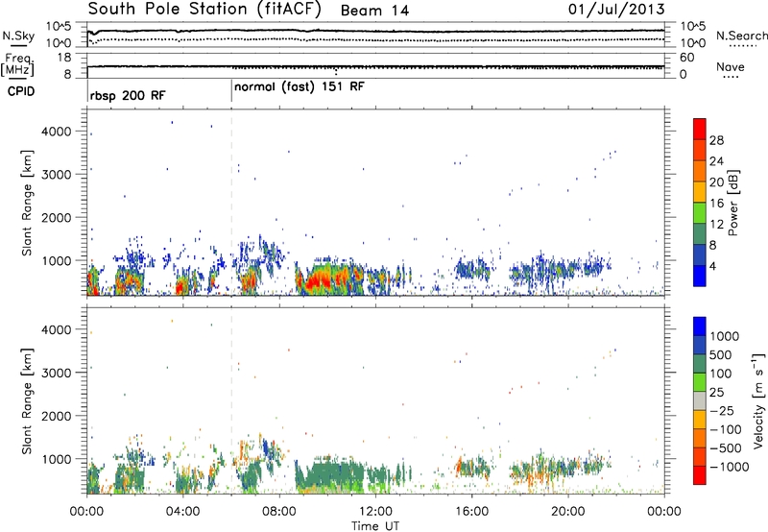768x532 pixels.
Task: Click the '12:00' time tick label
Action: point(375,512)
